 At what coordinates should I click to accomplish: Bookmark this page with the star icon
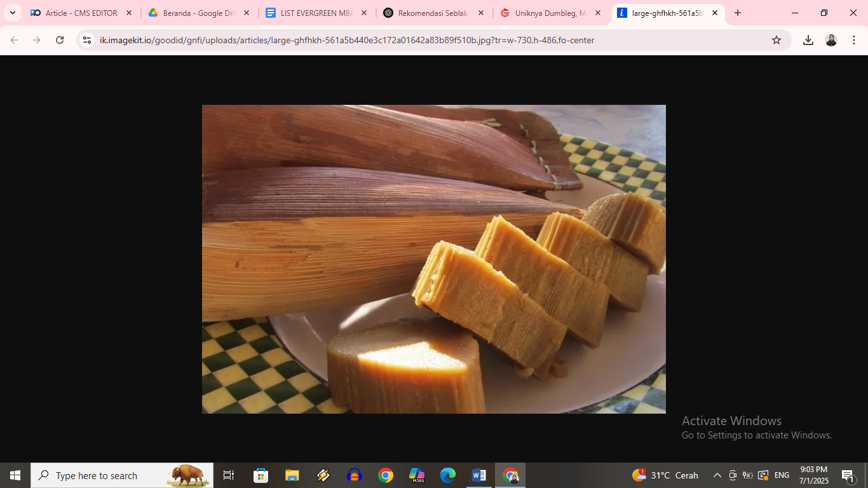point(776,40)
